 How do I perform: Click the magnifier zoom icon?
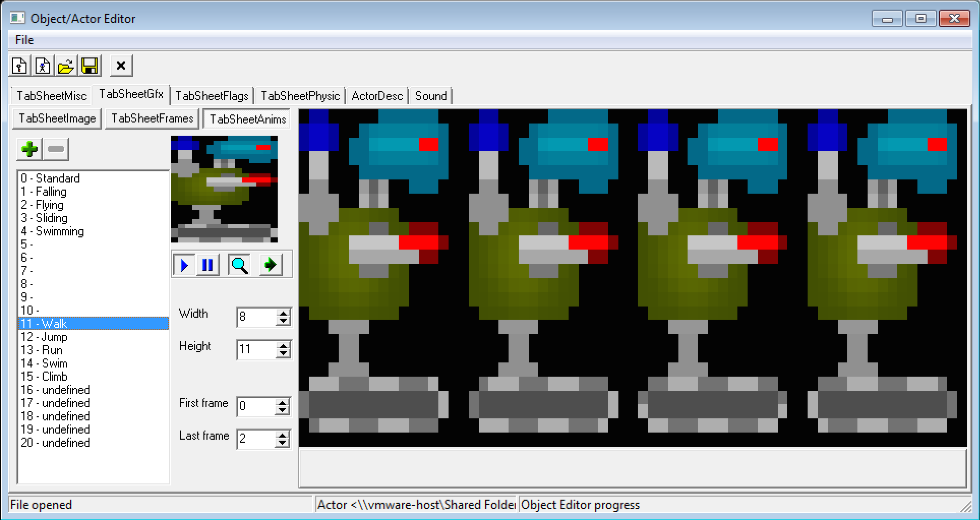tap(239, 265)
